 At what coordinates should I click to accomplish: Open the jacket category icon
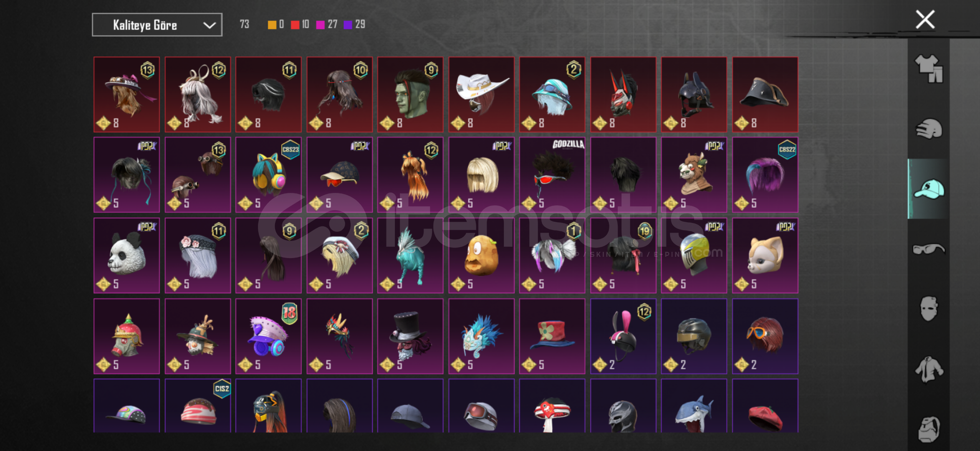pyautogui.click(x=929, y=369)
